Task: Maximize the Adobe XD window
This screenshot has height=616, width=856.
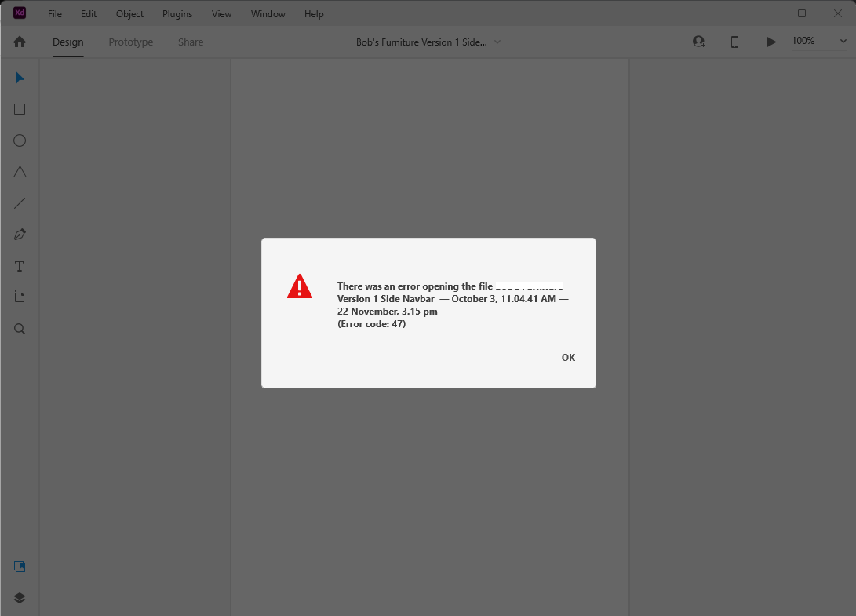Action: [x=802, y=13]
